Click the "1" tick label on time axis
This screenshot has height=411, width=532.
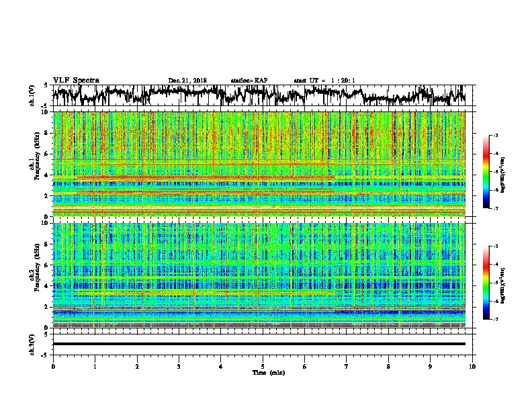(95, 367)
